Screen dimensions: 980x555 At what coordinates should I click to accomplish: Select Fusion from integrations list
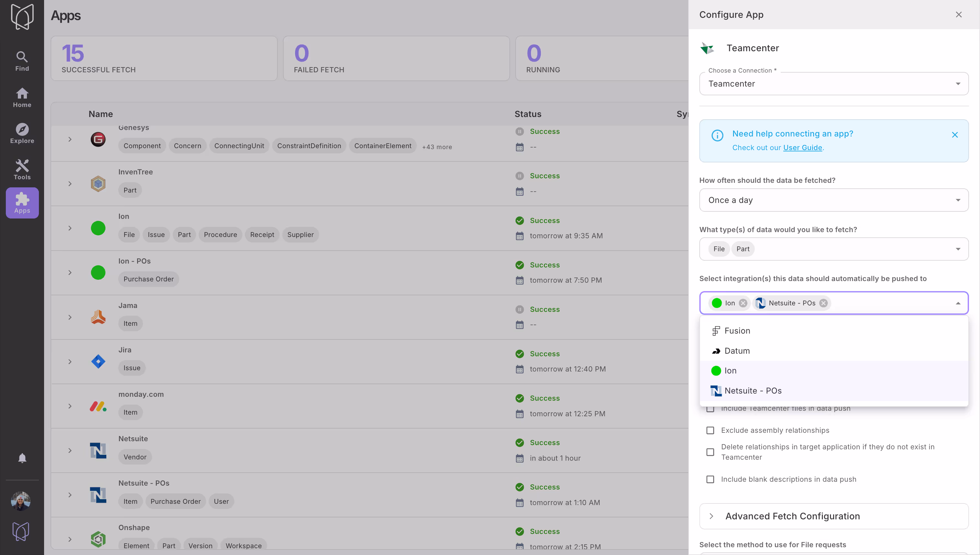point(834,331)
